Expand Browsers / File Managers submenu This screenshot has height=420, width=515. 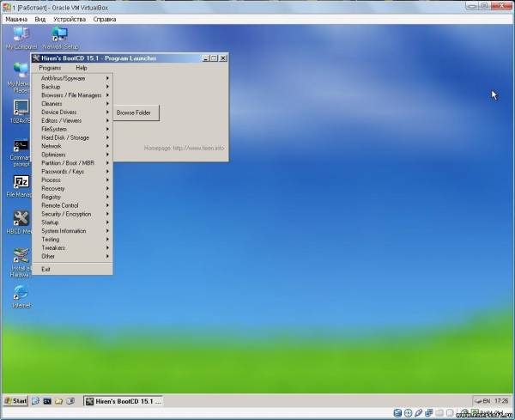tap(72, 95)
